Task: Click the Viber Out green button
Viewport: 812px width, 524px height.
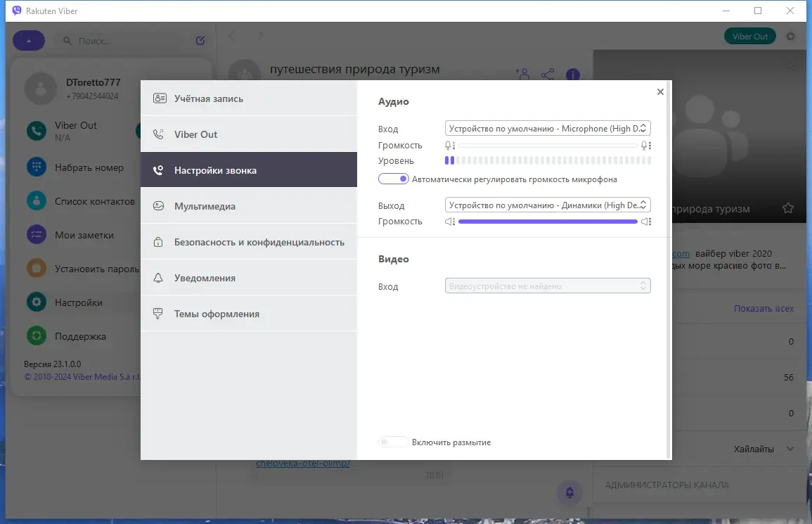Action: (749, 37)
